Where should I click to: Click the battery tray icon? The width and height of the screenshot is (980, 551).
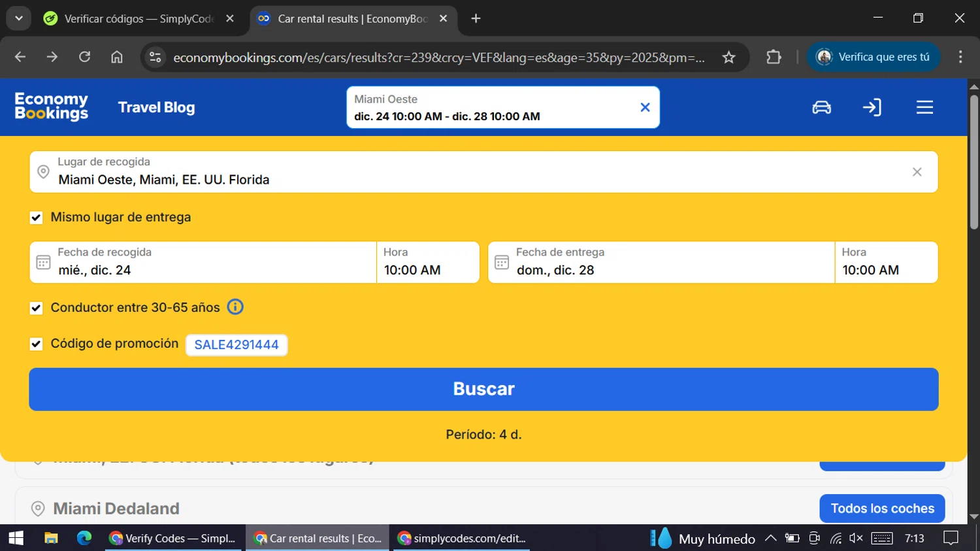(x=792, y=538)
